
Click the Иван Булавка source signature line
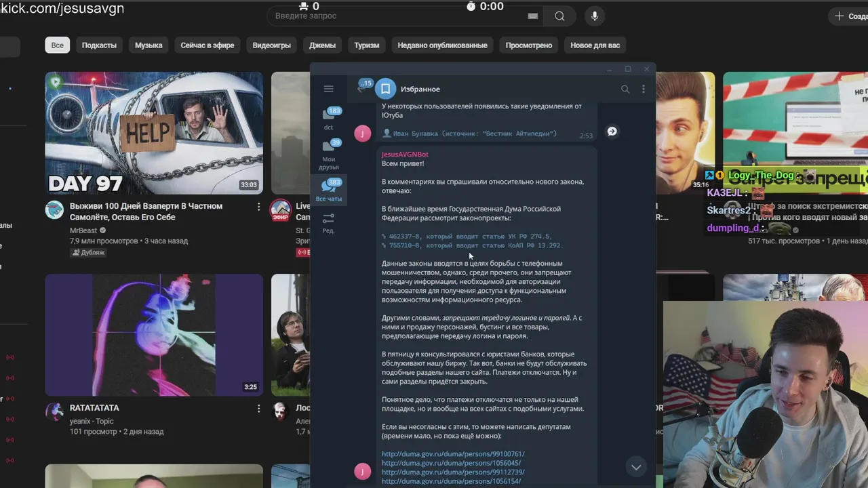pos(469,134)
